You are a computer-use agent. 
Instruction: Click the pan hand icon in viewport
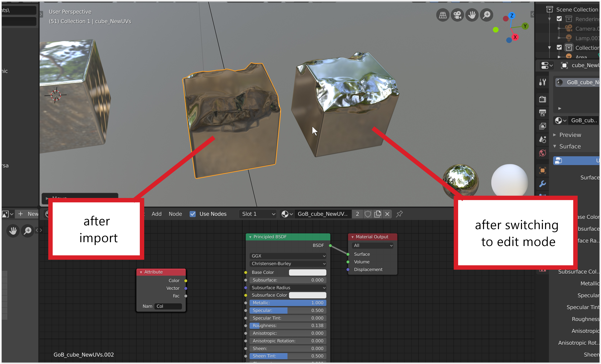click(x=472, y=15)
